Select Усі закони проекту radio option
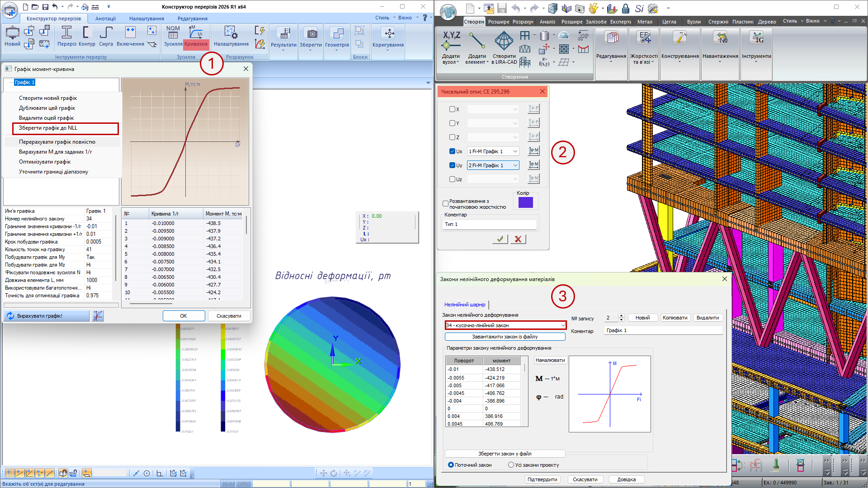868x488 pixels. tap(511, 465)
